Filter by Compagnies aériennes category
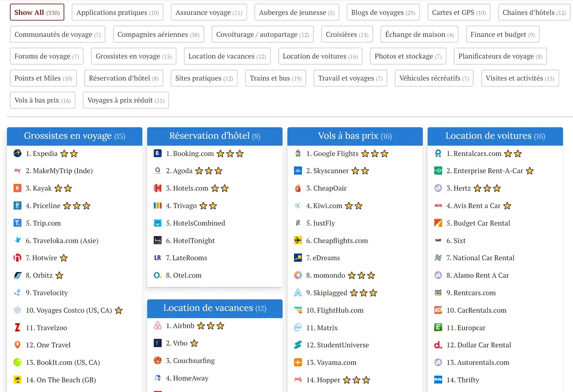Screen dimensions: 573x392 pyautogui.click(x=159, y=34)
